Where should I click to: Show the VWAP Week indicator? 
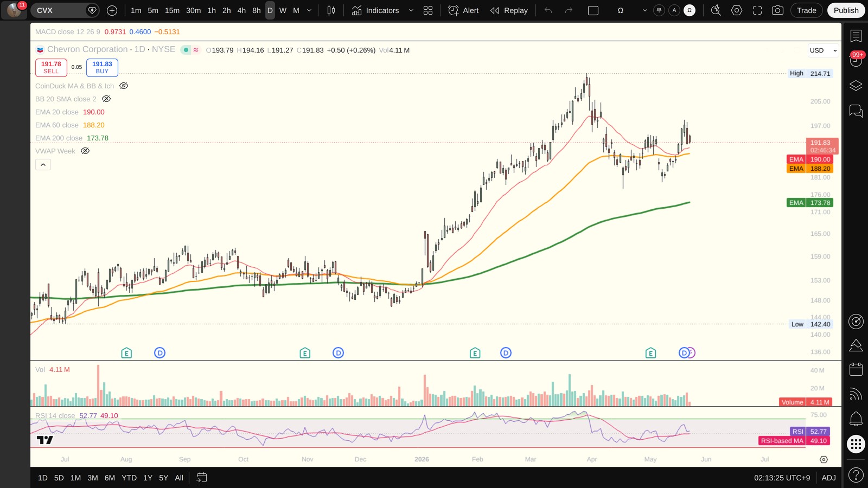click(x=85, y=151)
